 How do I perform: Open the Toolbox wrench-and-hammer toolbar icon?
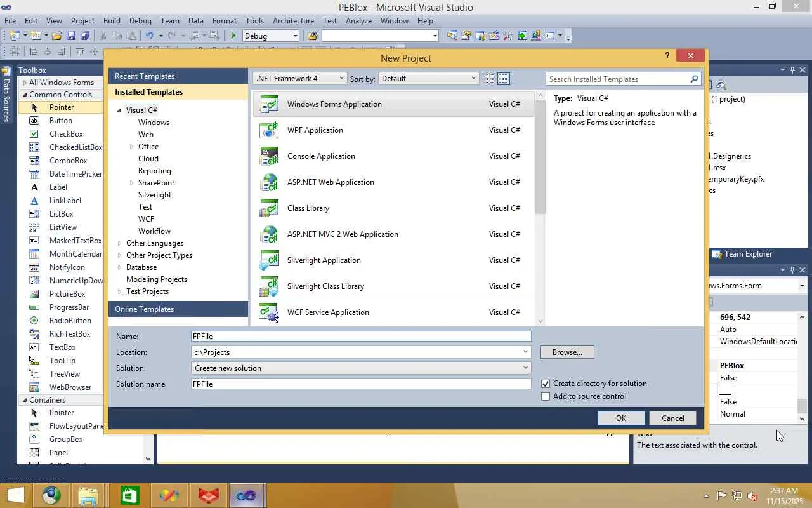(508, 36)
